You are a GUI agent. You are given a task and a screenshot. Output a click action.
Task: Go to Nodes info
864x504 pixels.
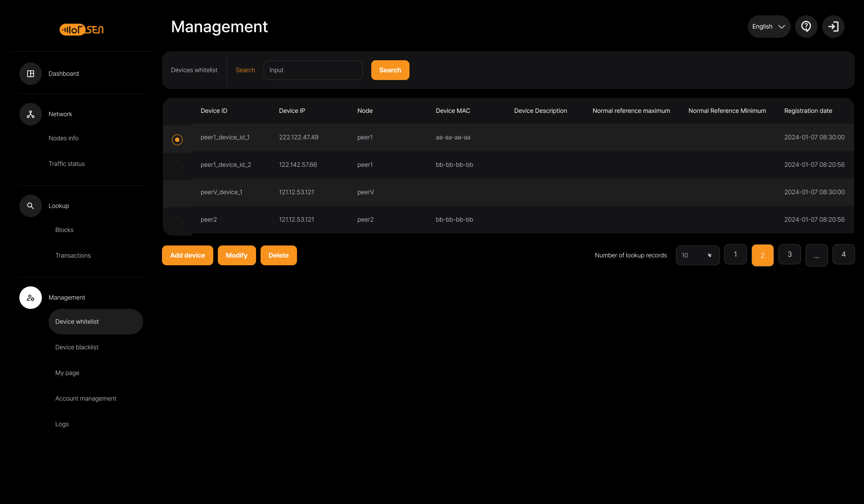click(x=63, y=138)
